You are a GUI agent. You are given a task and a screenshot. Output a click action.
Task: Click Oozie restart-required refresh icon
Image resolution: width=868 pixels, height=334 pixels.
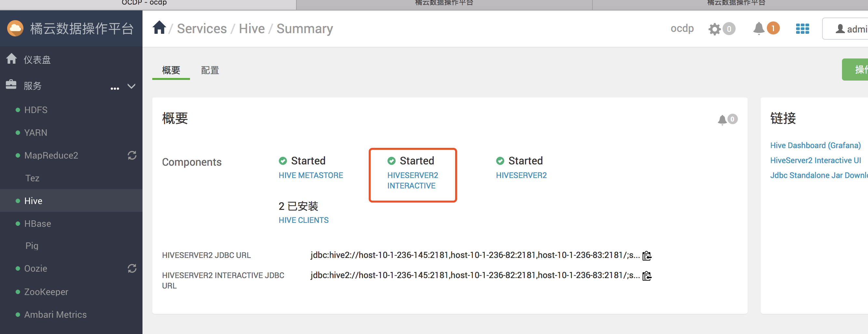click(x=132, y=268)
